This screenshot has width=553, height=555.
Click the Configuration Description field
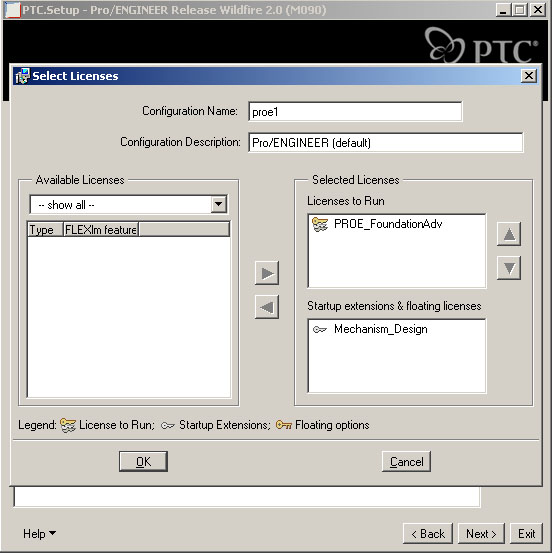click(386, 143)
